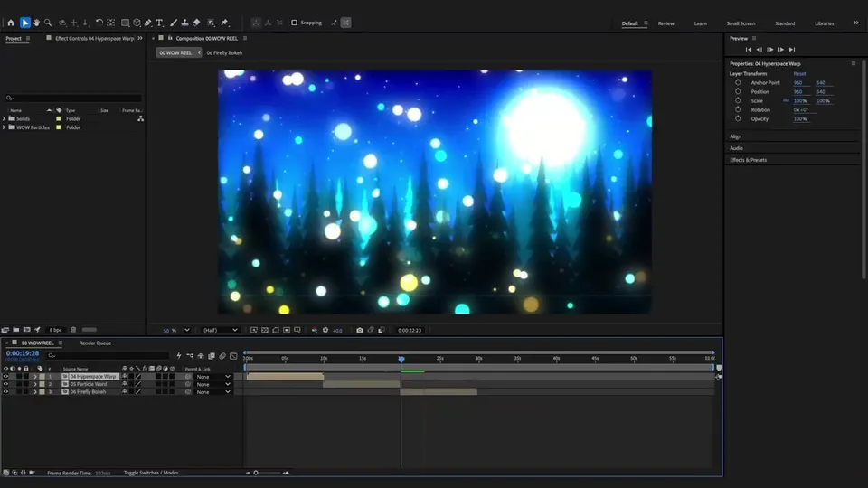868x488 pixels.
Task: Toggle the Snapping checkbox
Action: 295,23
